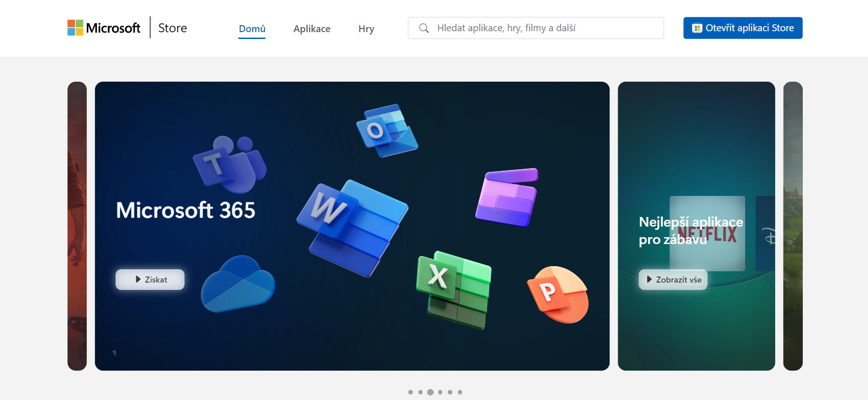This screenshot has height=400, width=868.
Task: Show next slide at far right edge
Action: [x=793, y=226]
